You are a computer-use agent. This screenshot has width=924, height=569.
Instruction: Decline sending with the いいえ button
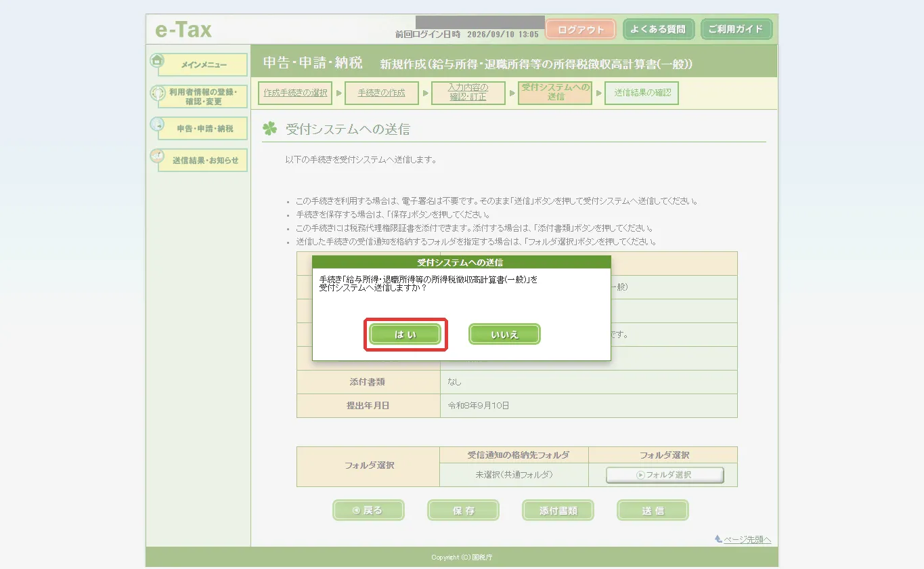[x=504, y=335]
